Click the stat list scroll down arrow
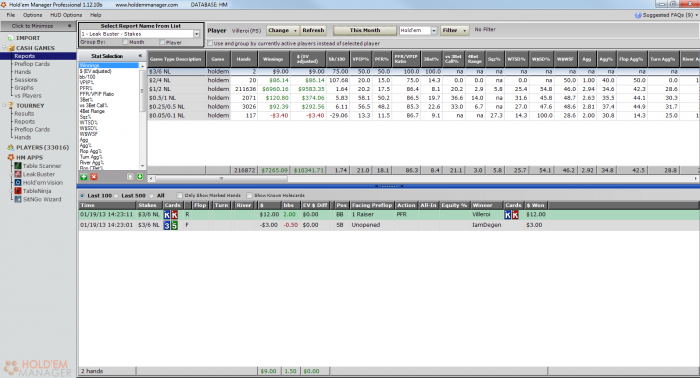The width and height of the screenshot is (700, 378). coord(142,166)
